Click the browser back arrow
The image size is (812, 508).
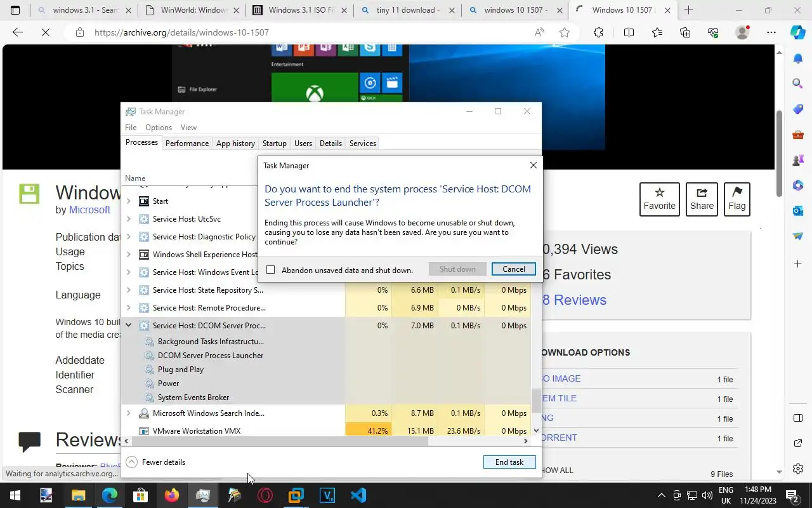[x=17, y=32]
